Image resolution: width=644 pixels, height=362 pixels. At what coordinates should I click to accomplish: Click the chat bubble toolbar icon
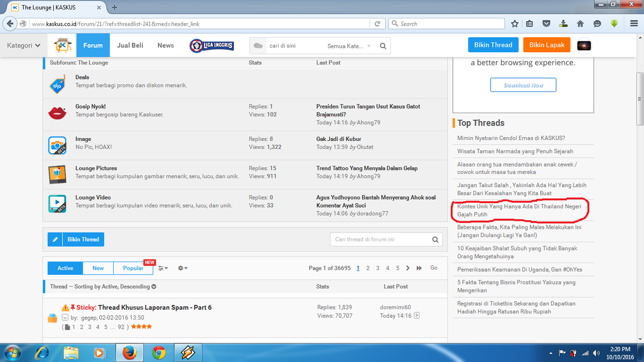(597, 24)
